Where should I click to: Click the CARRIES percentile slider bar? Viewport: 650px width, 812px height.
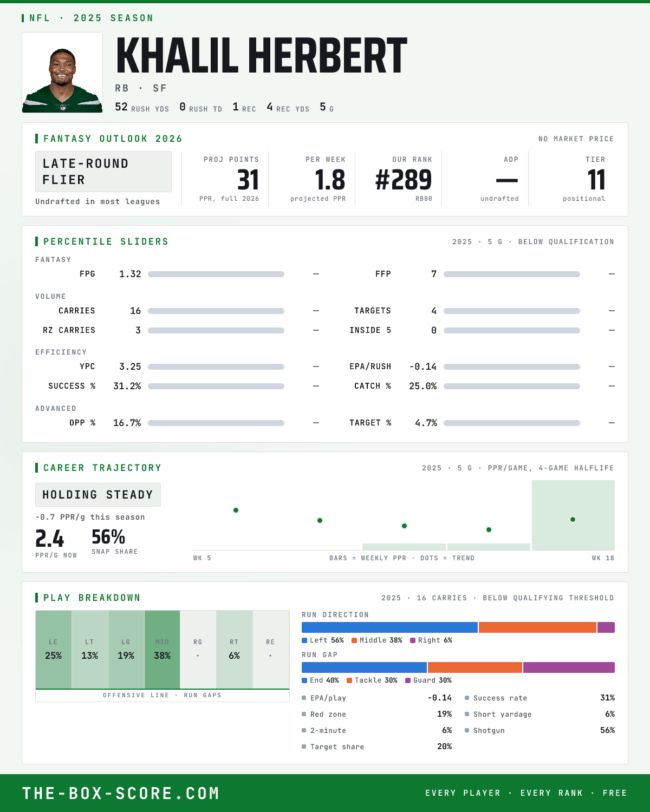(x=216, y=311)
